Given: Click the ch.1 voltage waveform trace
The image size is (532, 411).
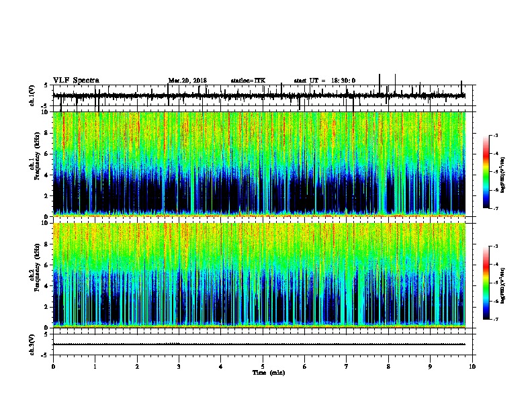Looking at the screenshot, I should tap(259, 95).
